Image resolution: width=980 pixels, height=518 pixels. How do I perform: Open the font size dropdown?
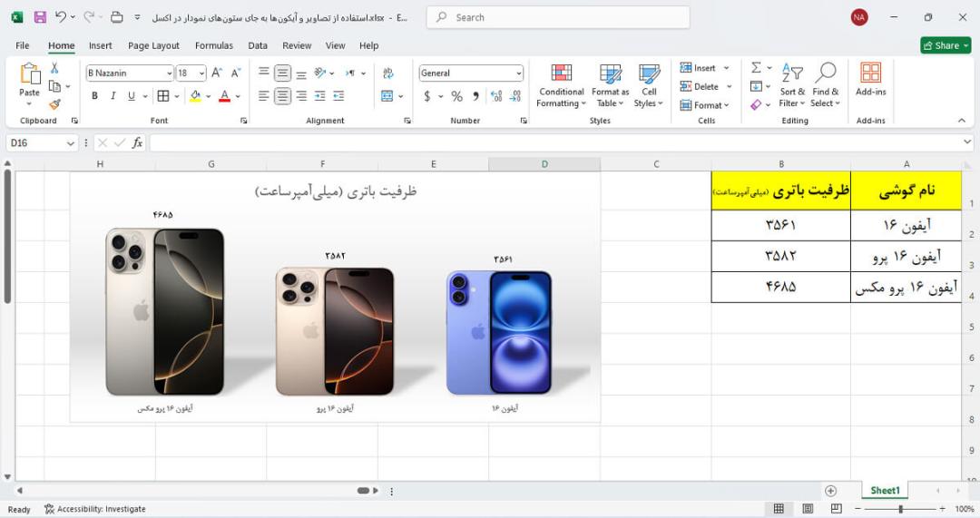(x=201, y=73)
